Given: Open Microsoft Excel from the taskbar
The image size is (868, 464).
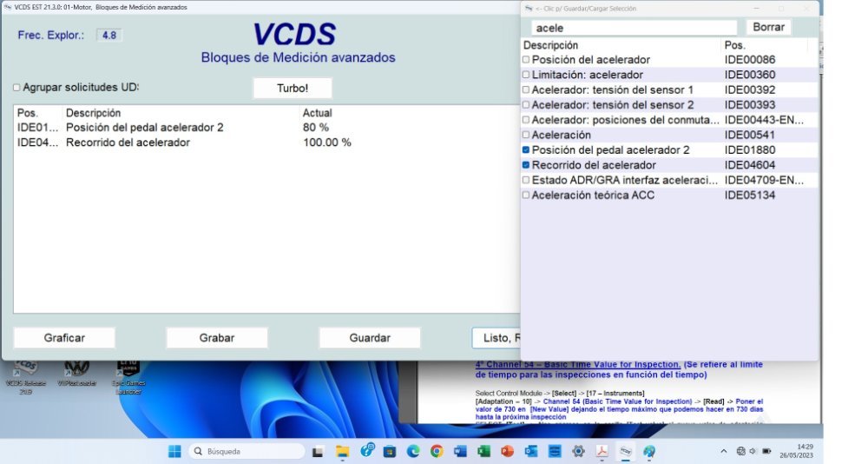Looking at the screenshot, I should point(483,451).
